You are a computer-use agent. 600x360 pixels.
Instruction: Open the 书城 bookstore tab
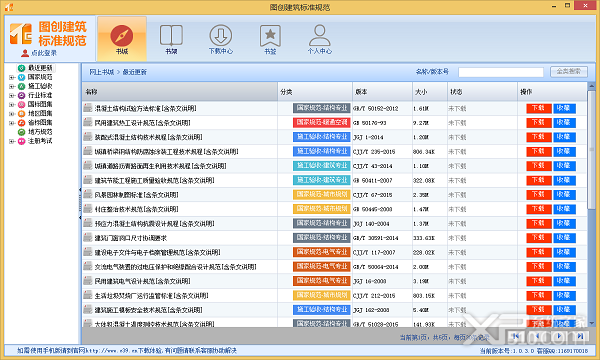tap(122, 39)
